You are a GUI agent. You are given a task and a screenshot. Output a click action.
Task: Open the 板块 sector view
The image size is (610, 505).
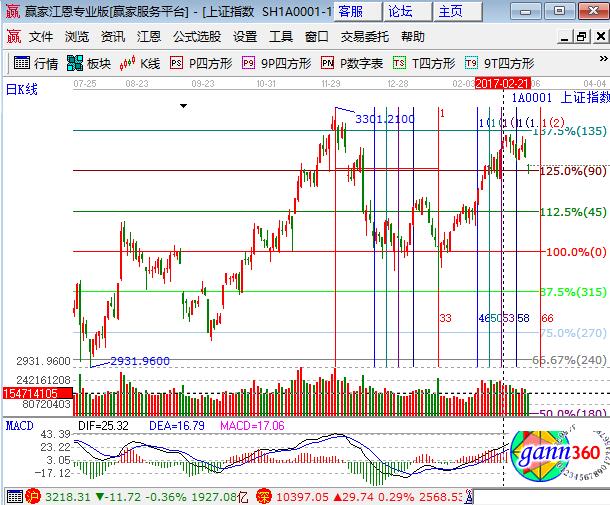pos(88,63)
